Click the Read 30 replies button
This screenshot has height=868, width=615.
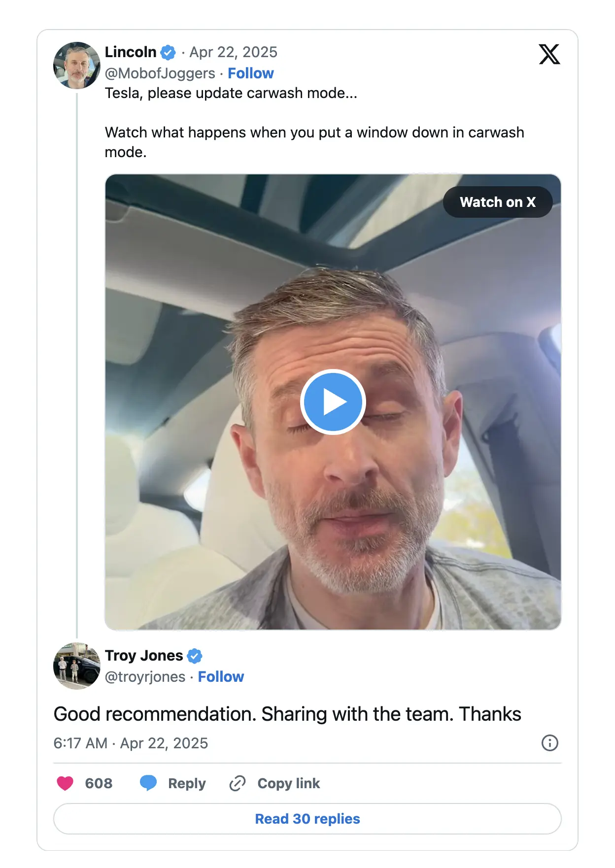point(307,819)
